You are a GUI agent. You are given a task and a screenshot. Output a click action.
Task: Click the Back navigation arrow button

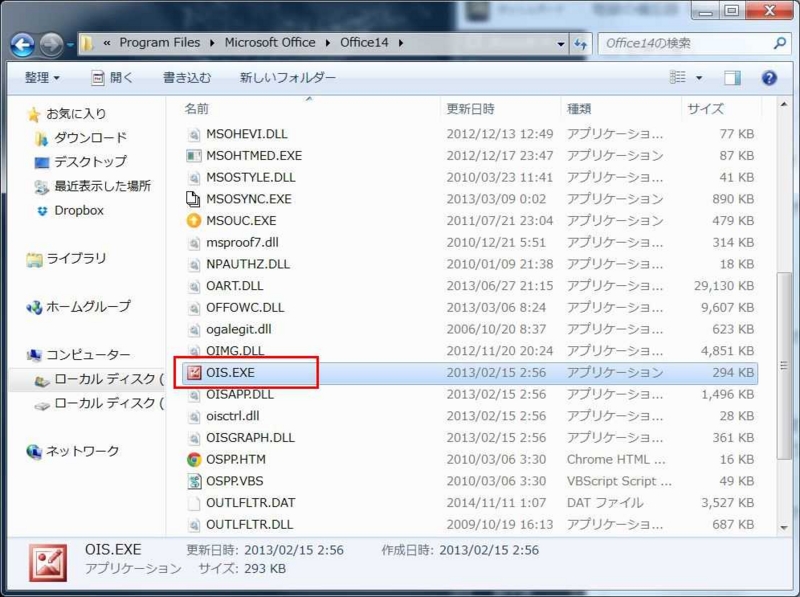[22, 45]
